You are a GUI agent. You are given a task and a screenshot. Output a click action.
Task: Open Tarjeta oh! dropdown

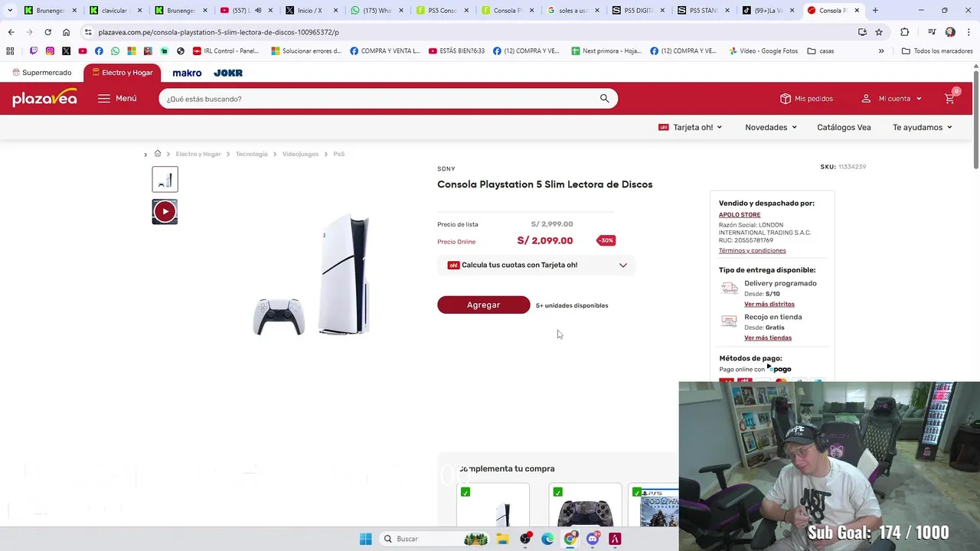(690, 127)
